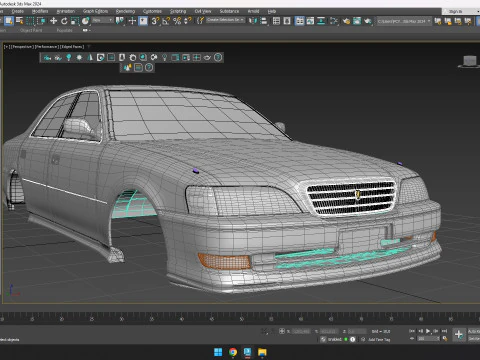Open Graph Editors menu
This screenshot has height=360, width=480.
click(x=95, y=11)
